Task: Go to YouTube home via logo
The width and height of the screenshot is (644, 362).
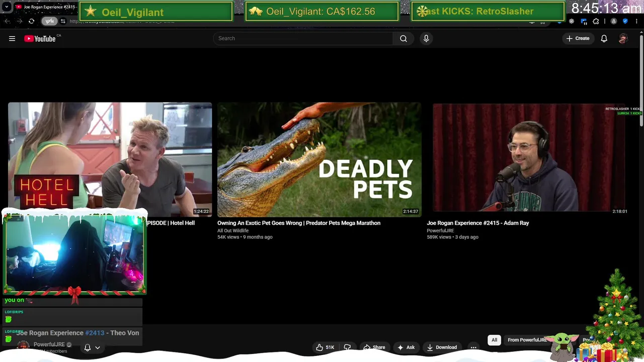Action: click(x=40, y=38)
